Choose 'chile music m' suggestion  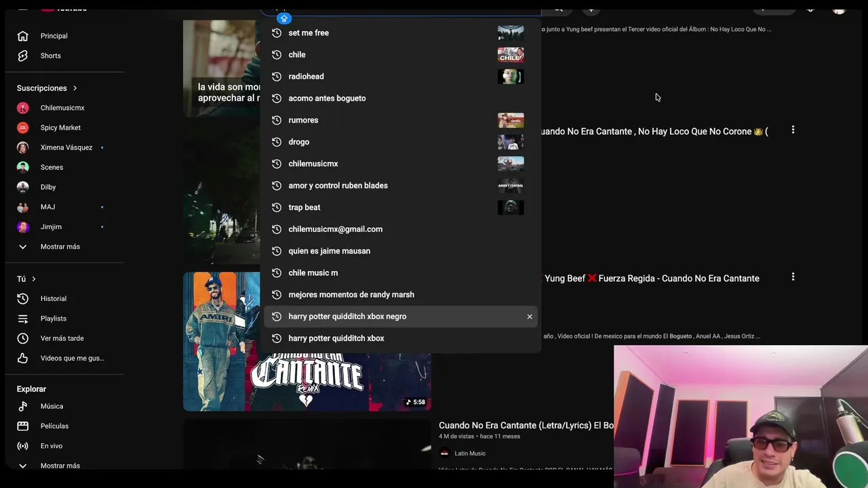click(400, 272)
